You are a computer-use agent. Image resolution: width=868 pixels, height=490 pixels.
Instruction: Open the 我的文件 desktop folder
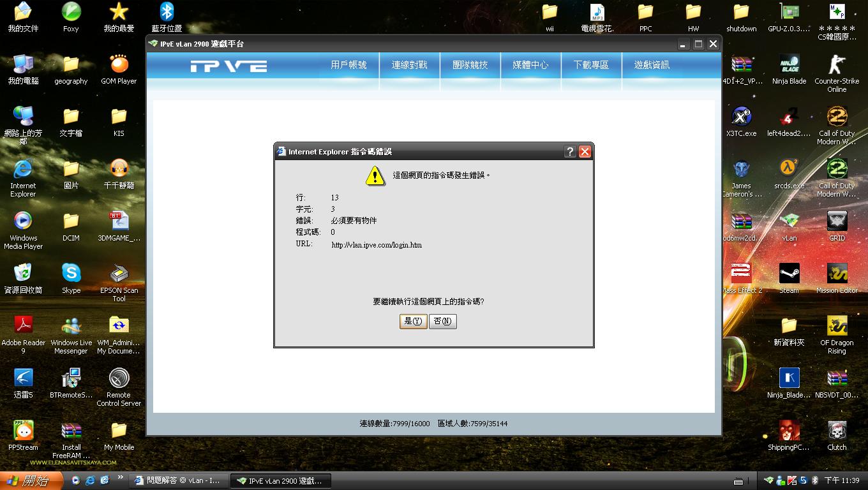point(23,17)
